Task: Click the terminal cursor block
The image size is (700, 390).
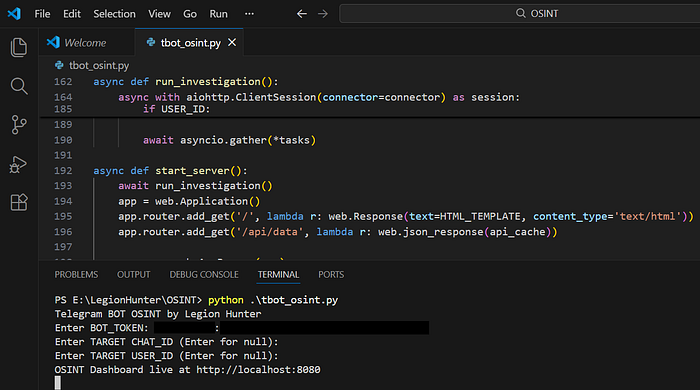Action: click(x=58, y=383)
